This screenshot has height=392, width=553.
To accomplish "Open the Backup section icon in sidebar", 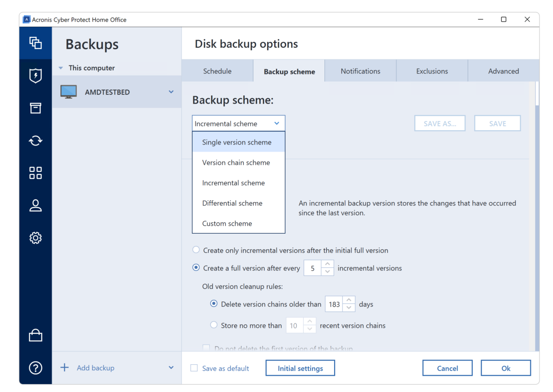I will click(35, 43).
